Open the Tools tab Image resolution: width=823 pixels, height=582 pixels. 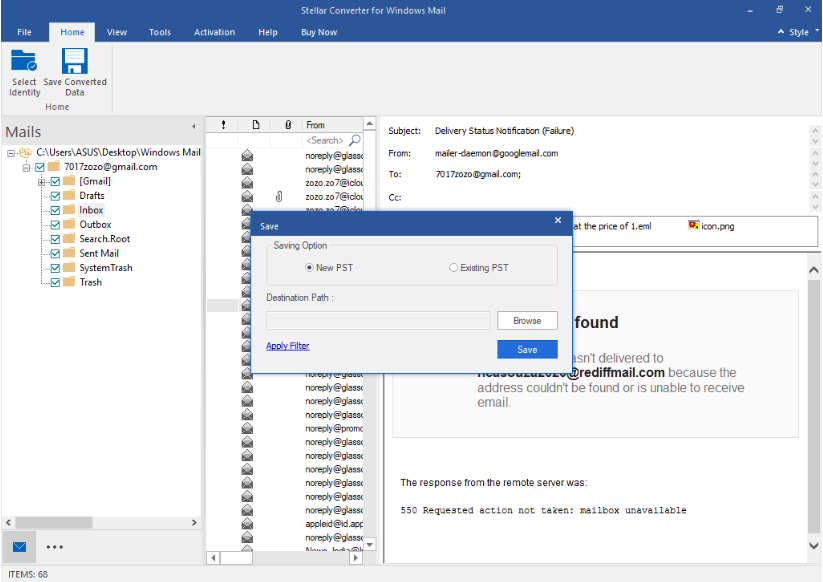160,32
